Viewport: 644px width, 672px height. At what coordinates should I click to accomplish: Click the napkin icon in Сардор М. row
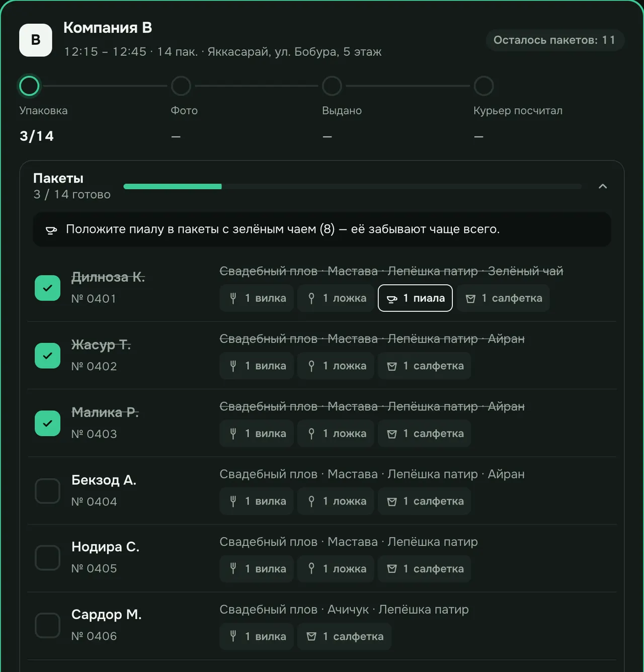pyautogui.click(x=311, y=637)
